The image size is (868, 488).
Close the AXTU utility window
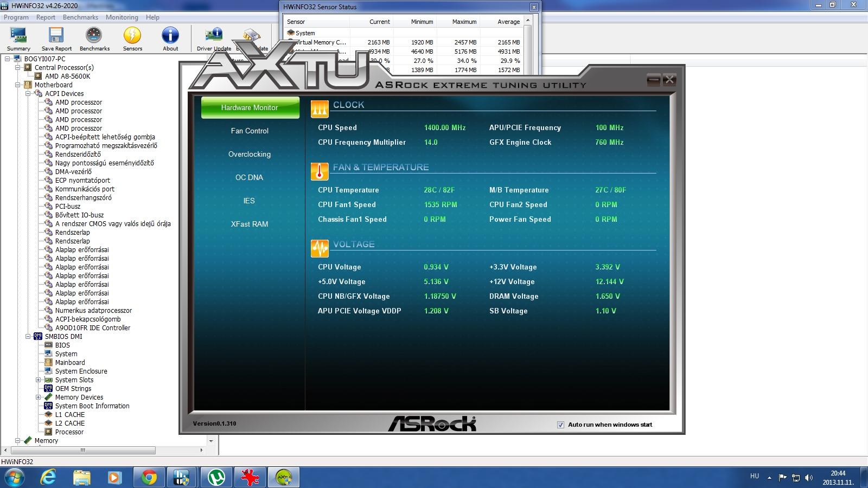(669, 80)
